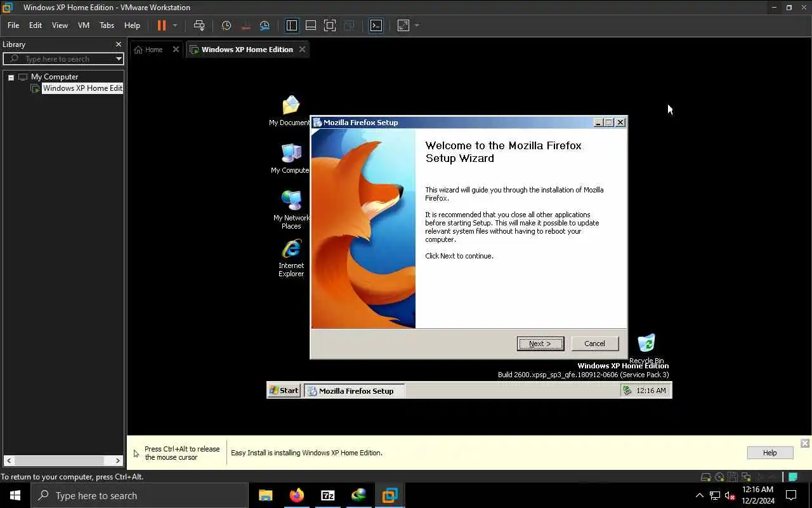The image size is (812, 508).
Task: Take a snapshot of this virtual machine
Action: click(x=226, y=25)
